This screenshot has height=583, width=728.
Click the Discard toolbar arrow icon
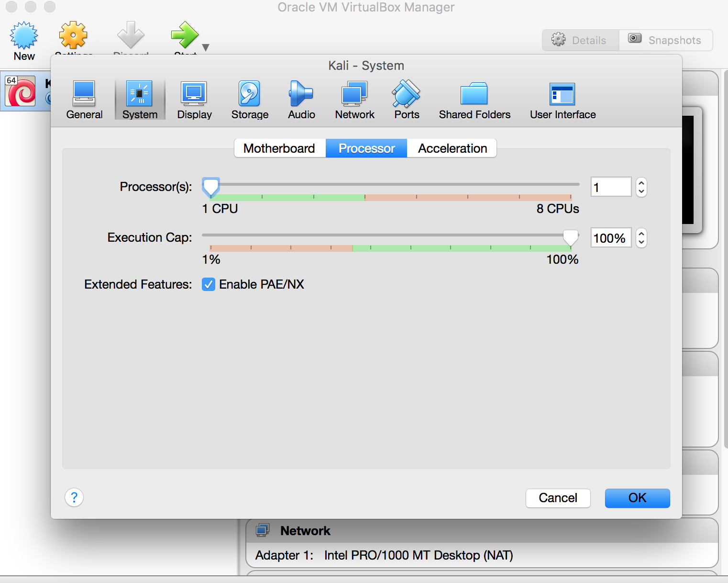tap(131, 35)
